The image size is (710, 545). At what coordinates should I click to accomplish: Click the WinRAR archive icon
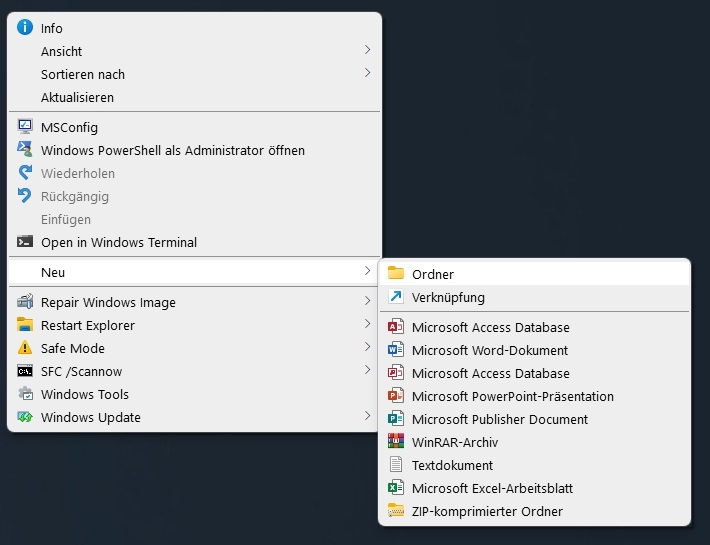point(396,442)
